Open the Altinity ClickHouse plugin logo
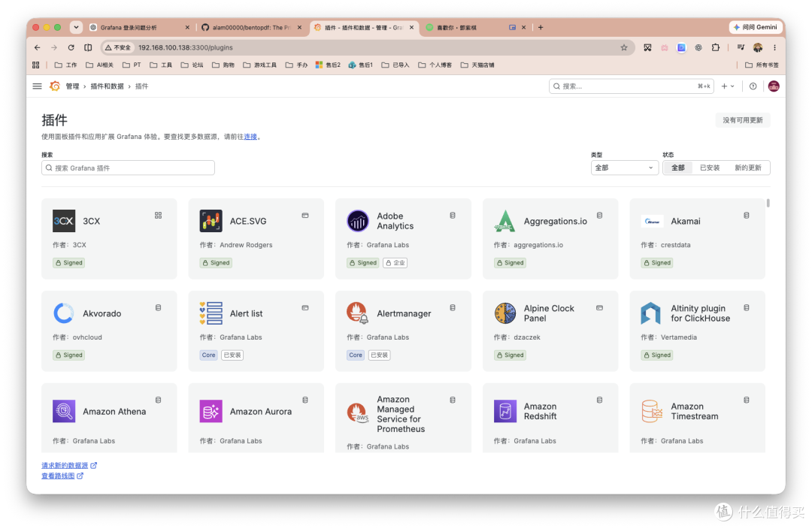 [651, 313]
